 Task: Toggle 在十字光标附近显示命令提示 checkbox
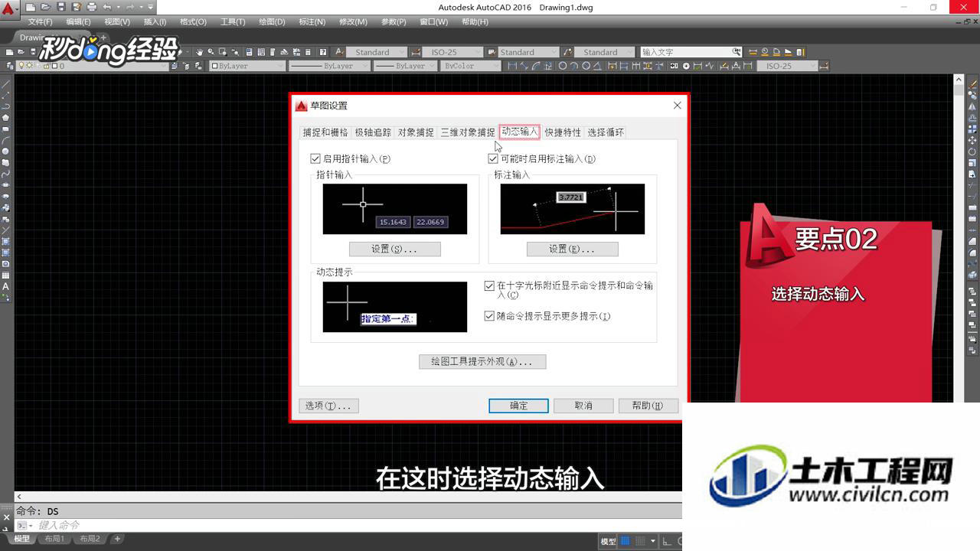pos(489,286)
